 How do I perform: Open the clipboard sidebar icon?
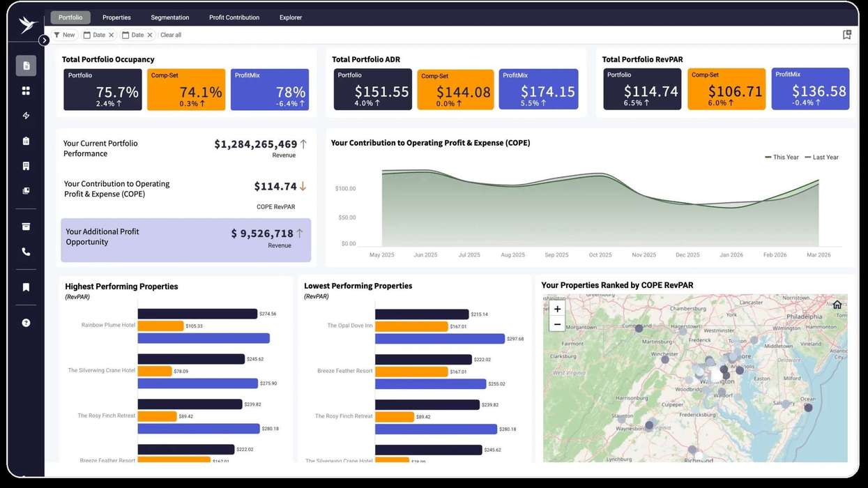26,141
